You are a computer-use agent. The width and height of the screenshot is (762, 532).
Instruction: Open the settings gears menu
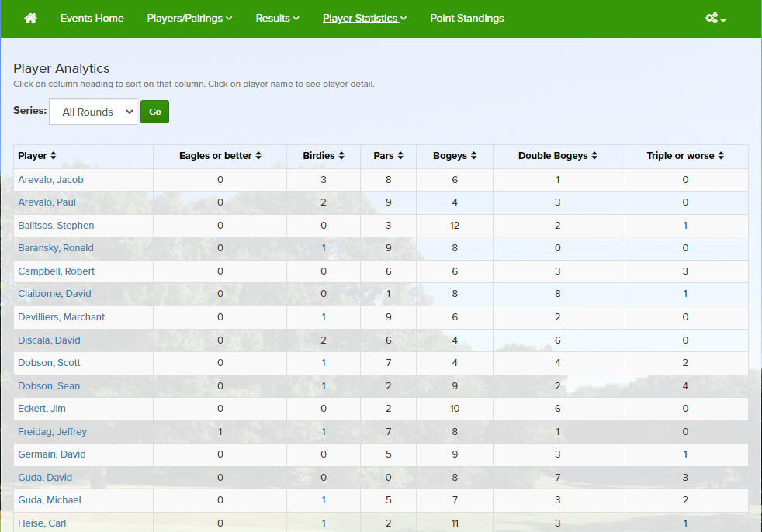pos(715,19)
